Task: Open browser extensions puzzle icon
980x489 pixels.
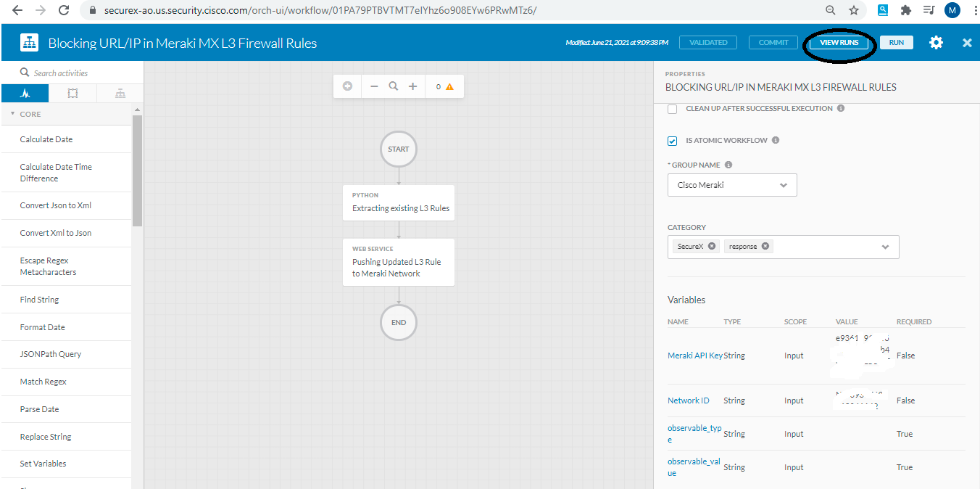Action: click(x=905, y=10)
